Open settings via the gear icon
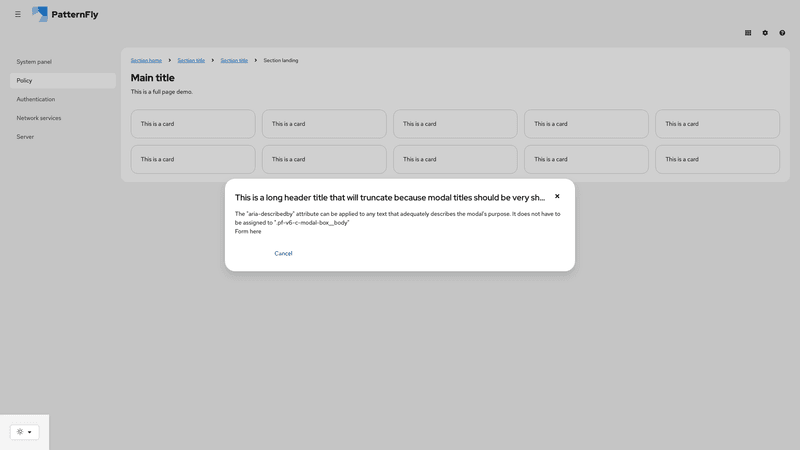 click(x=765, y=33)
